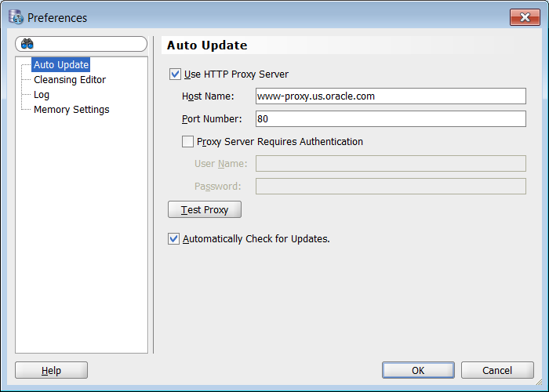The width and height of the screenshot is (549, 392).
Task: Uncheck Automatically Check for Updates
Action: [174, 239]
